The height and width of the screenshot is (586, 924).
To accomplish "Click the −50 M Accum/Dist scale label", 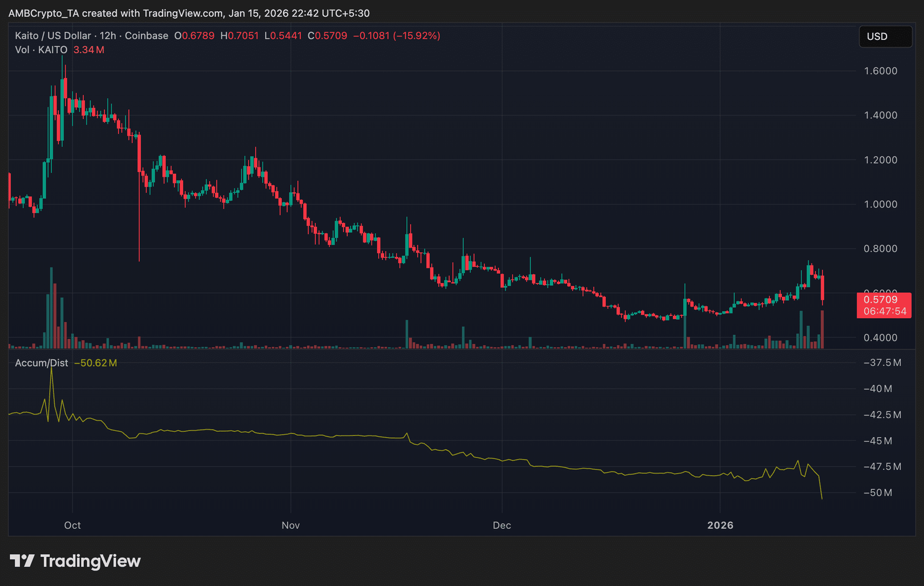I will (x=878, y=493).
